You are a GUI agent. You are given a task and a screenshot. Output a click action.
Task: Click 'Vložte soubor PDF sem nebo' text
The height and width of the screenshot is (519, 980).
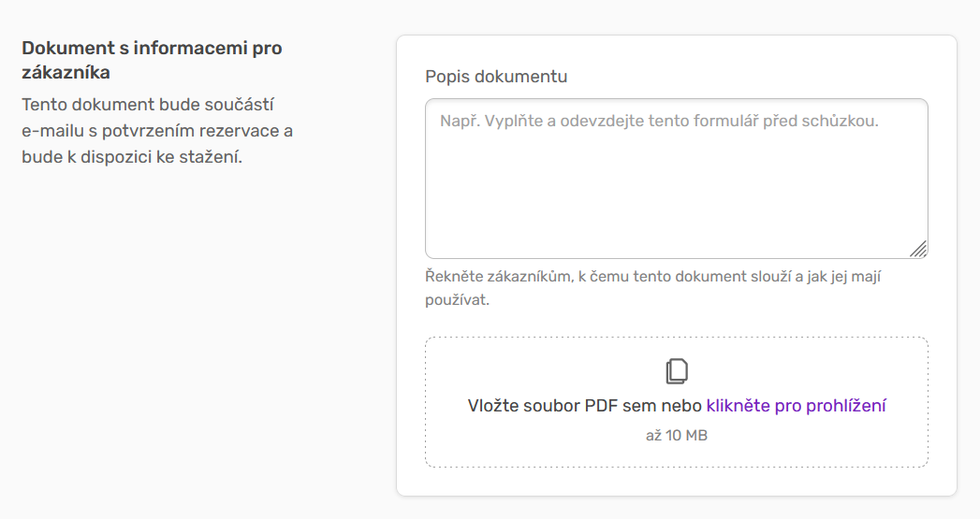pyautogui.click(x=584, y=406)
